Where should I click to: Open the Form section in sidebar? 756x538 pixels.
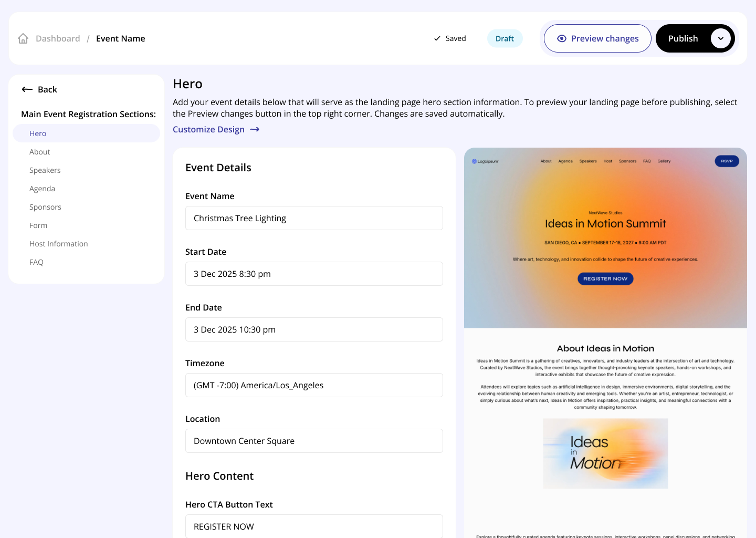(x=38, y=225)
